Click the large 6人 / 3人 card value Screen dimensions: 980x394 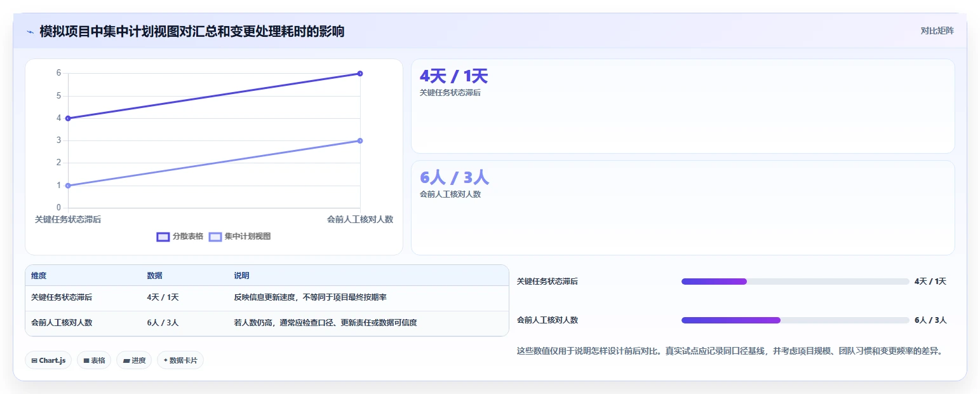click(x=454, y=178)
